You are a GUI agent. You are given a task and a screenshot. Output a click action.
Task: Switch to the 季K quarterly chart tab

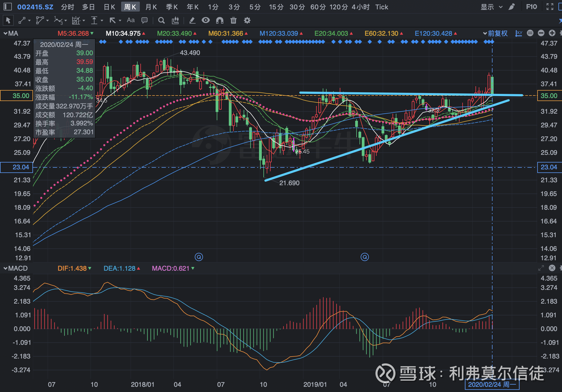(x=172, y=7)
